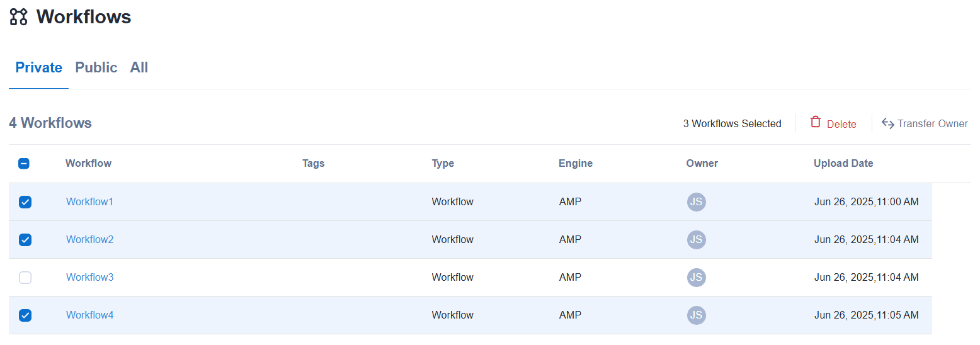
Task: Open the Workflow3 link
Action: tap(89, 278)
